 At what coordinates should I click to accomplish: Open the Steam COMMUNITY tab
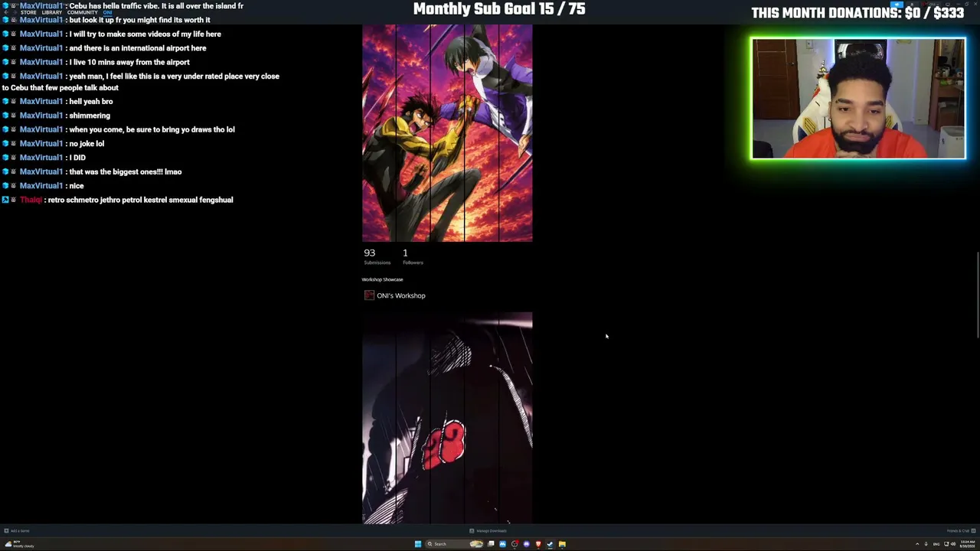(83, 12)
